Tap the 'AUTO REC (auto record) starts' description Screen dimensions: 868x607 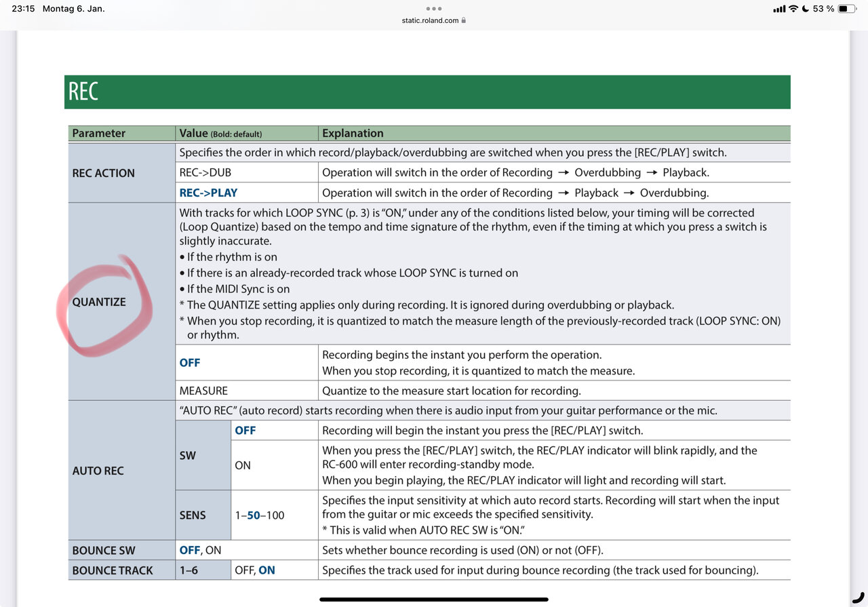click(448, 410)
